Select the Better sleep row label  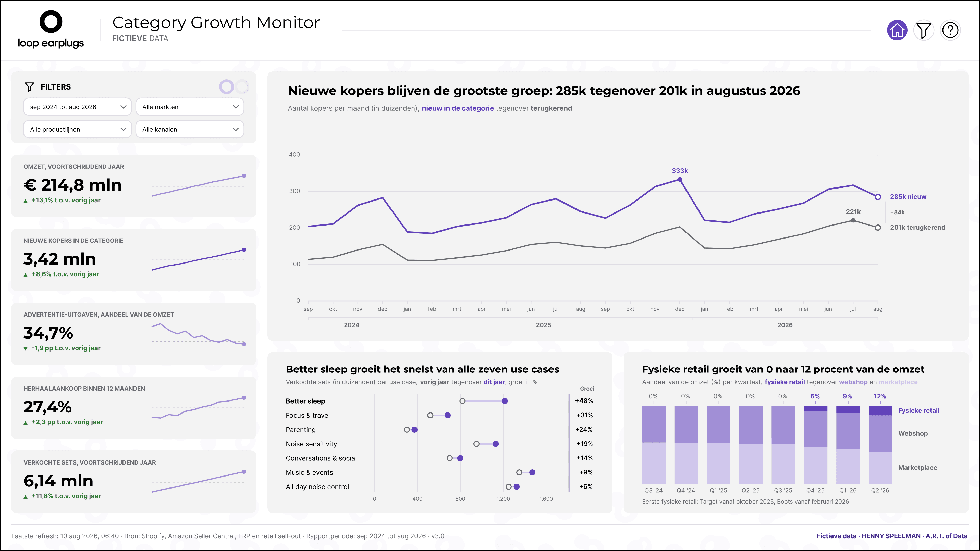305,401
